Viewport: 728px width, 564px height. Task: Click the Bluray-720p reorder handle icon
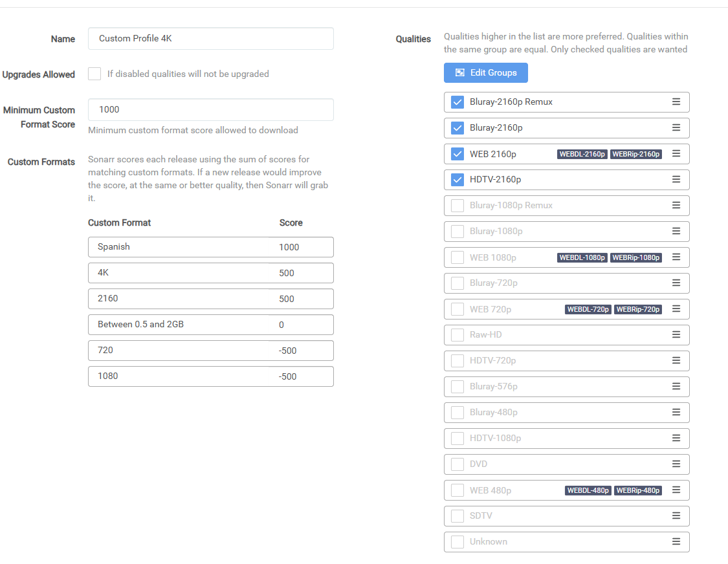click(x=676, y=283)
